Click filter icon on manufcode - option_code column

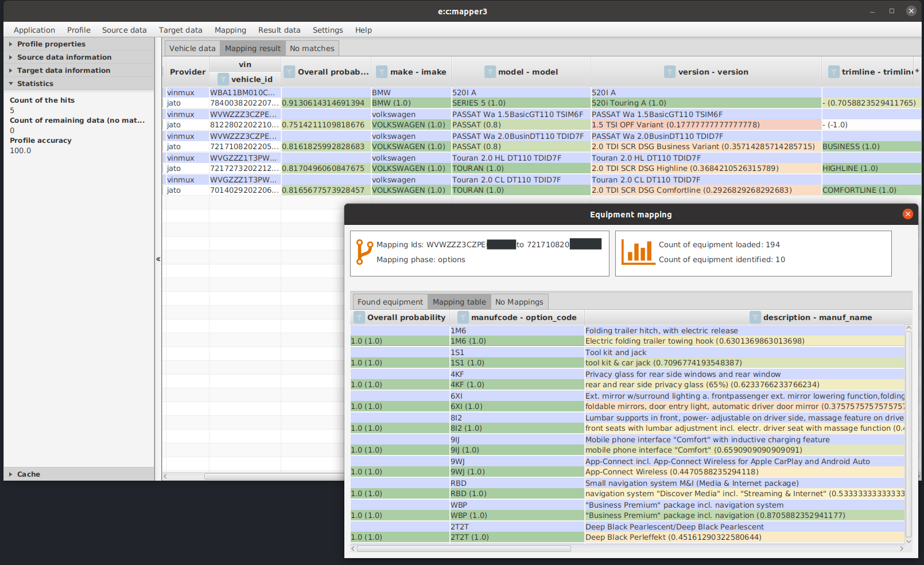[463, 317]
